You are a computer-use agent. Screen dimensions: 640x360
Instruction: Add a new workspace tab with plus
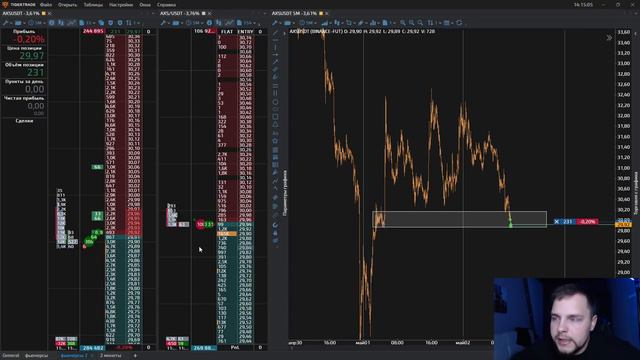[x=135, y=356]
